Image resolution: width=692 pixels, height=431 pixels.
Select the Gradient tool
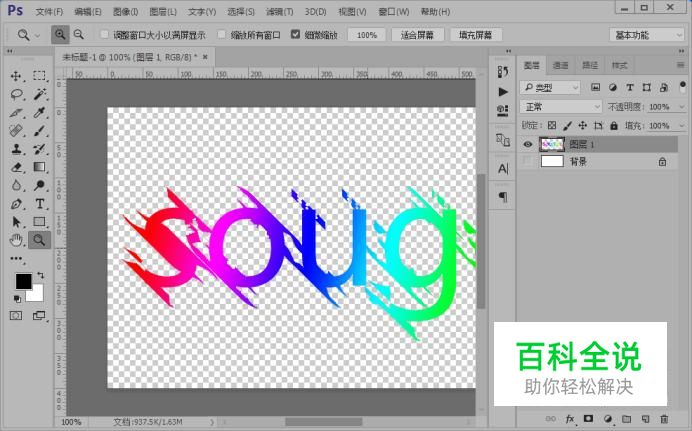point(40,167)
